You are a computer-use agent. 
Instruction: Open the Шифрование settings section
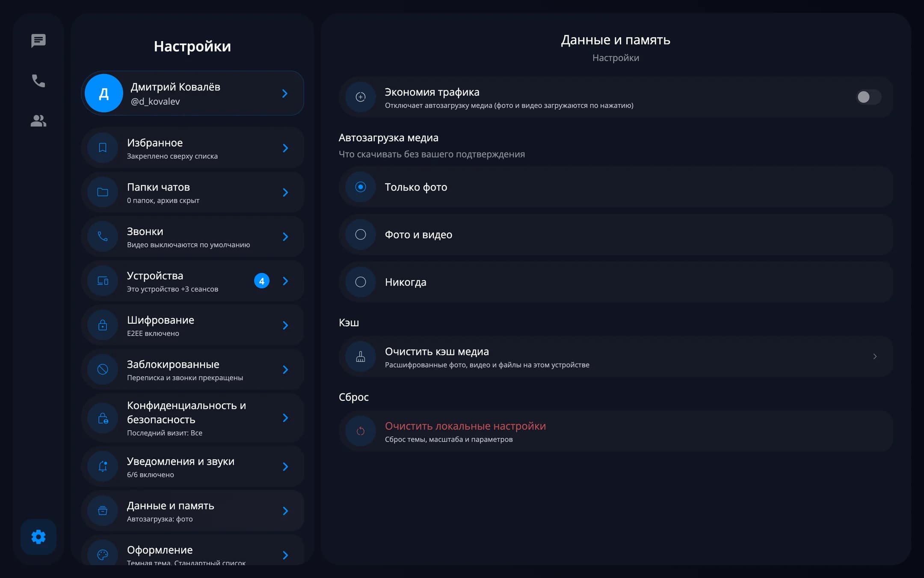[192, 325]
